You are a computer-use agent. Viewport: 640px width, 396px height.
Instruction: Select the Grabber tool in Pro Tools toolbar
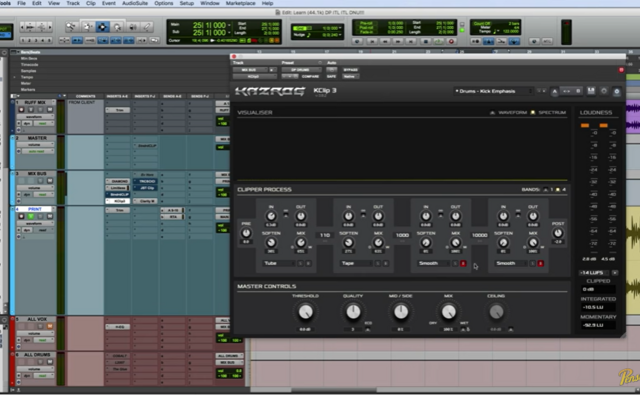[x=118, y=27]
